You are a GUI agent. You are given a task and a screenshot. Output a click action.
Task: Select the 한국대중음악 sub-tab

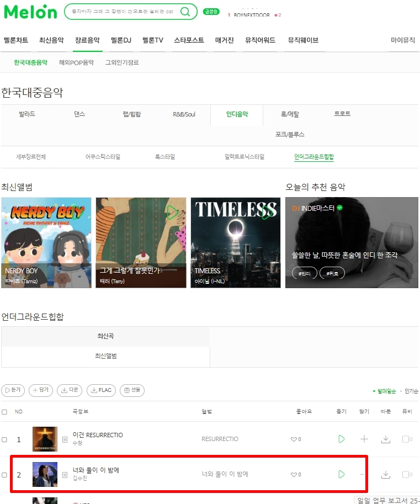click(x=30, y=62)
